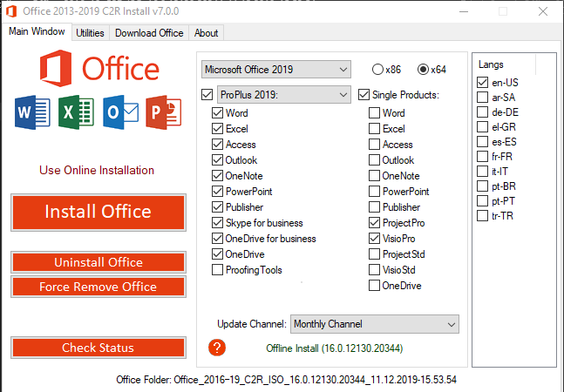
Task: Uncheck PowerPoint under ProPlus 2019
Action: click(x=218, y=192)
